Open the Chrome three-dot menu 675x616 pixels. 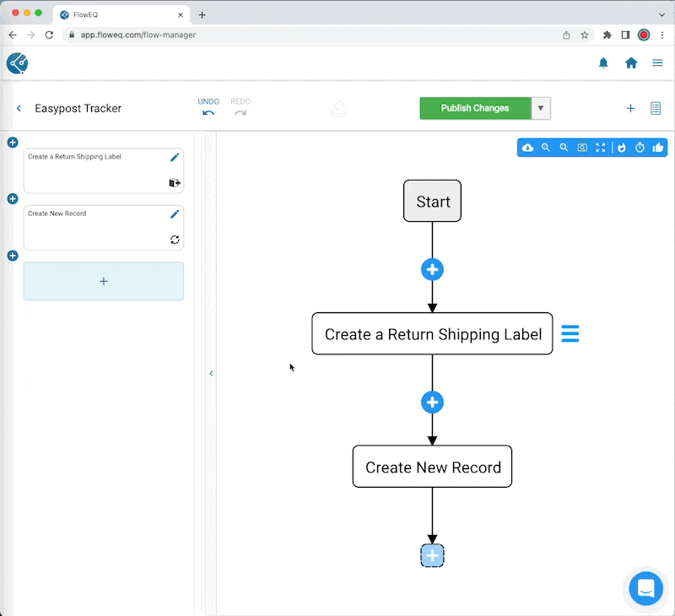662,35
